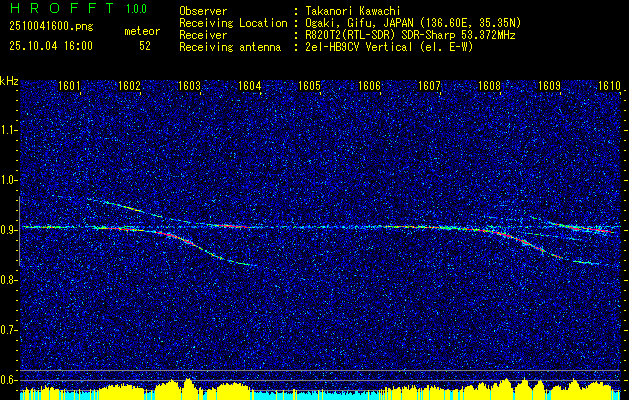Screen dimensions: 629x400
Task: Click the version number 1.0.0
Action: click(x=136, y=9)
